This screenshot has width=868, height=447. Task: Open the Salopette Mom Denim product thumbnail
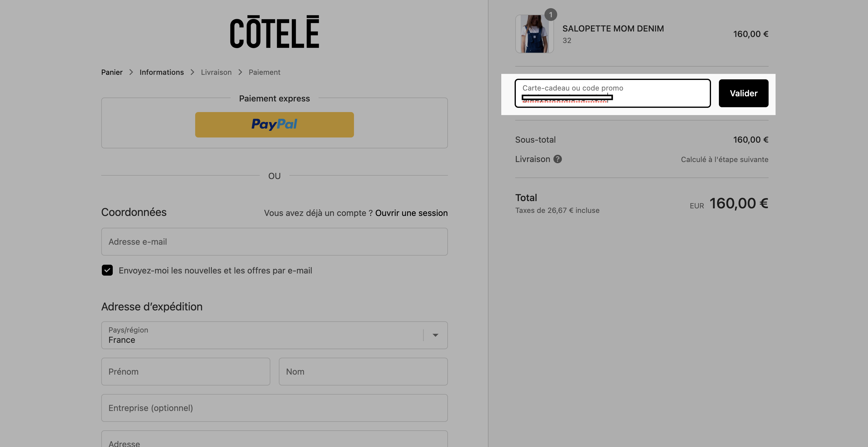(x=534, y=34)
